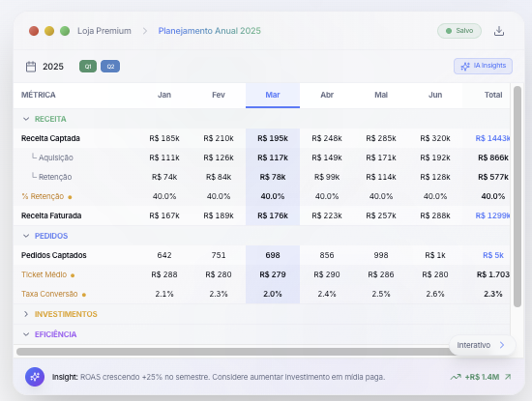Select the Abr column header
The height and width of the screenshot is (401, 532).
[x=327, y=95]
